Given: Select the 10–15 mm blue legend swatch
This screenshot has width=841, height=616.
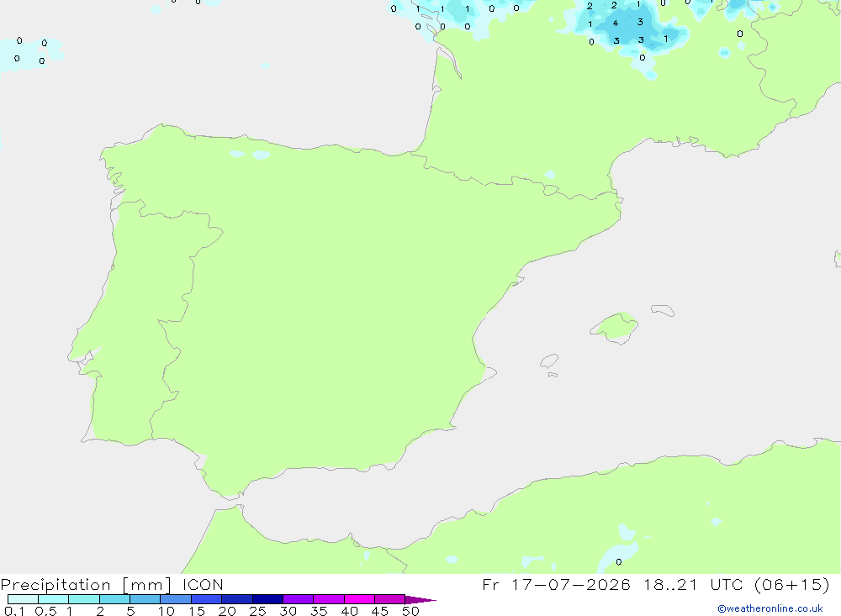Looking at the screenshot, I should tap(176, 599).
